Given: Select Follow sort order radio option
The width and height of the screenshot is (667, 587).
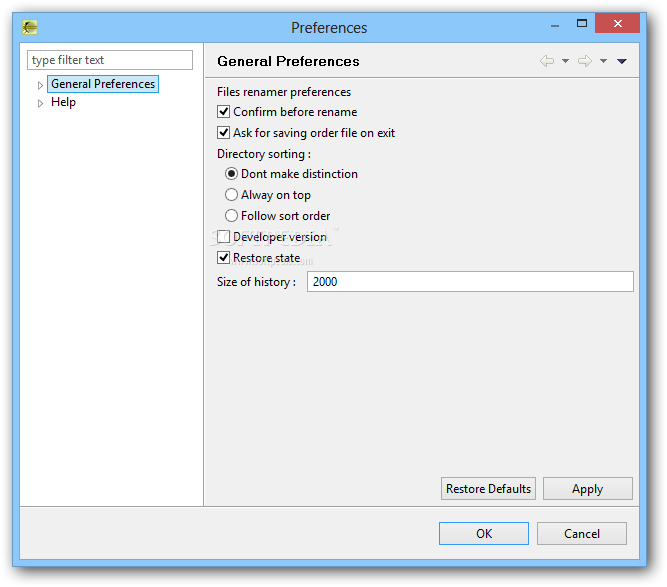Looking at the screenshot, I should click(231, 216).
